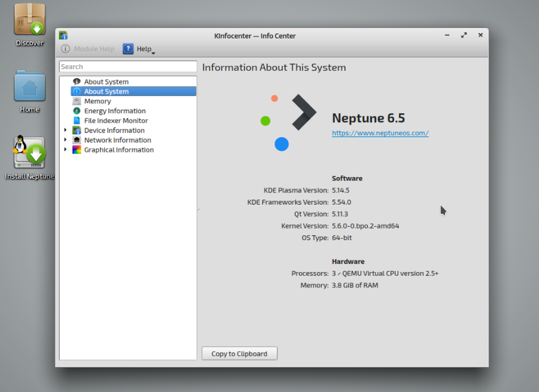Focus the Search input field

[128, 67]
